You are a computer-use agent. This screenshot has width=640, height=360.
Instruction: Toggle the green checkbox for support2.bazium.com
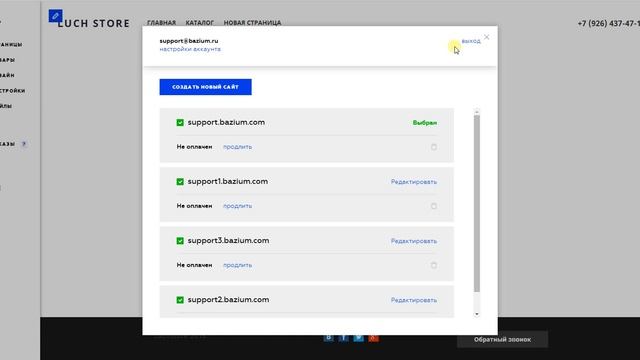(180, 300)
